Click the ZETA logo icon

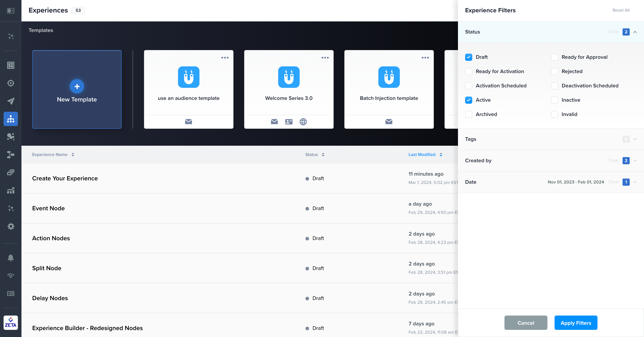pos(11,322)
